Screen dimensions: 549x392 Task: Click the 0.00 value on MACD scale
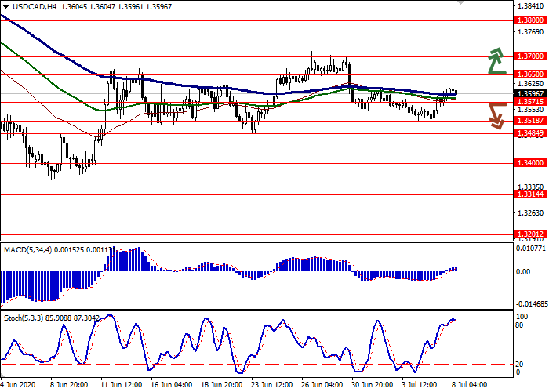(x=522, y=272)
